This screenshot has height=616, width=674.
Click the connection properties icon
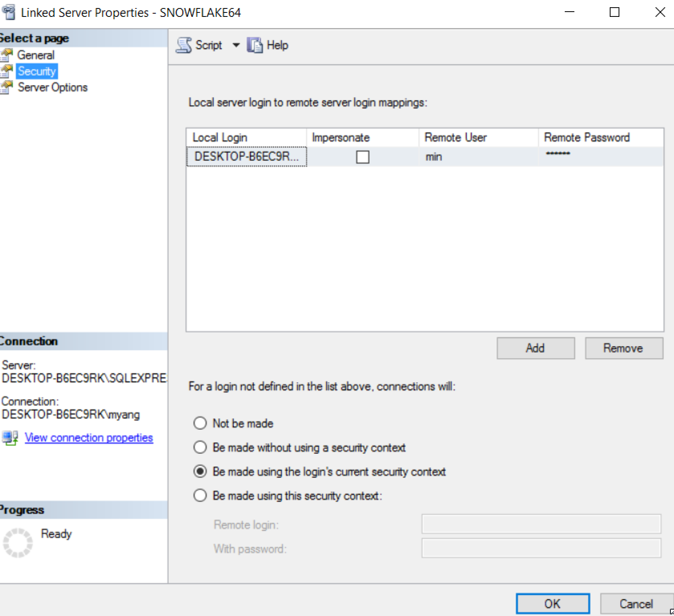(10, 438)
